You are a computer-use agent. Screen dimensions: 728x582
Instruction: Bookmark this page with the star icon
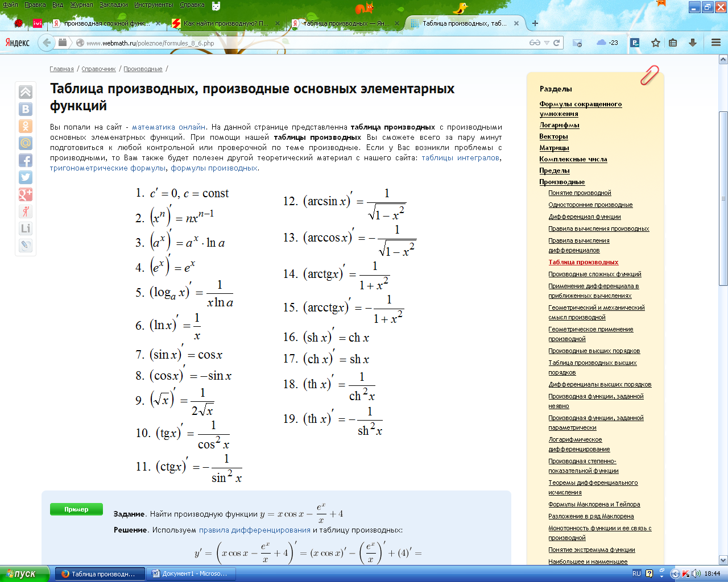click(656, 43)
